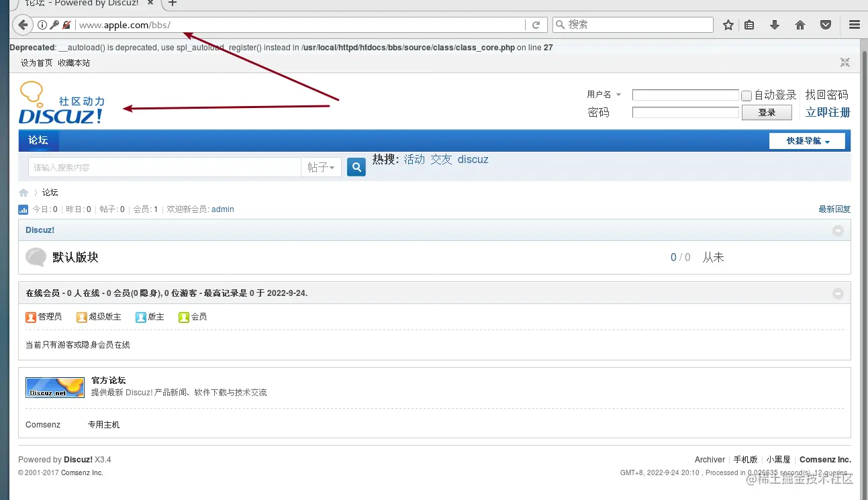Click bold Comsenz Inc. footer link
The height and width of the screenshot is (500, 868).
click(x=825, y=460)
